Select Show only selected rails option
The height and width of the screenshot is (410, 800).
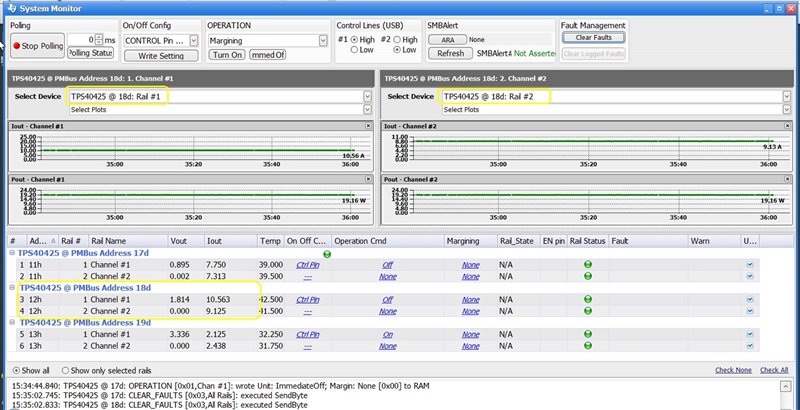tap(65, 371)
